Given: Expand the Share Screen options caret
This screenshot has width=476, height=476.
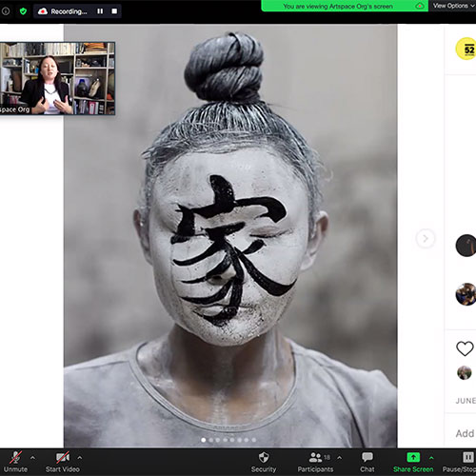Looking at the screenshot, I should [x=431, y=458].
